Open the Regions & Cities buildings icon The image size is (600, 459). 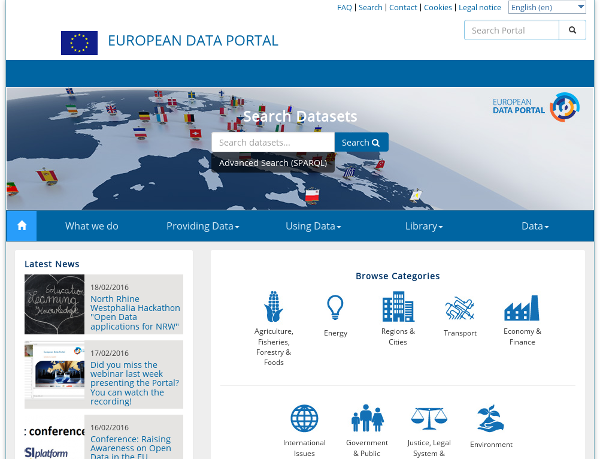click(398, 306)
